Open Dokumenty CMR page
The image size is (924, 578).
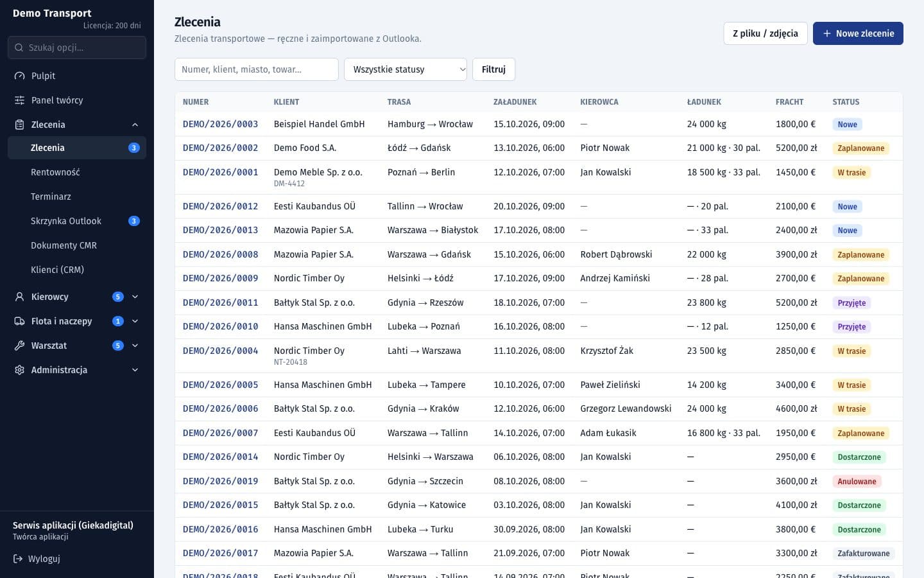[77, 245]
